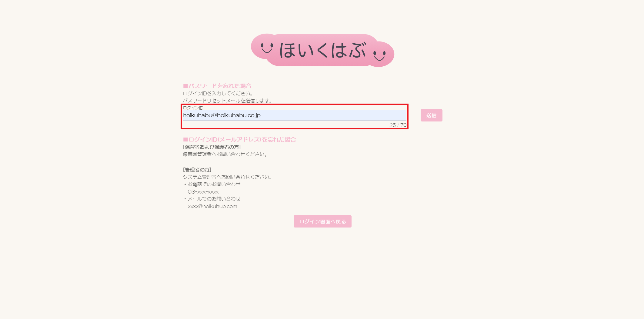
Task: Click the 保育園管理者へお問い合わせください text
Action: click(x=225, y=155)
